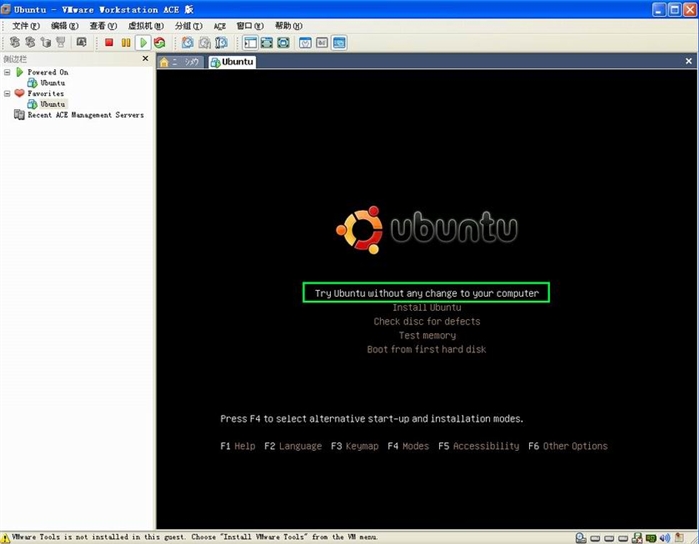Screen dimensions: 699x544
Task: Select Install Ubuntu boot option
Action: [x=427, y=307]
